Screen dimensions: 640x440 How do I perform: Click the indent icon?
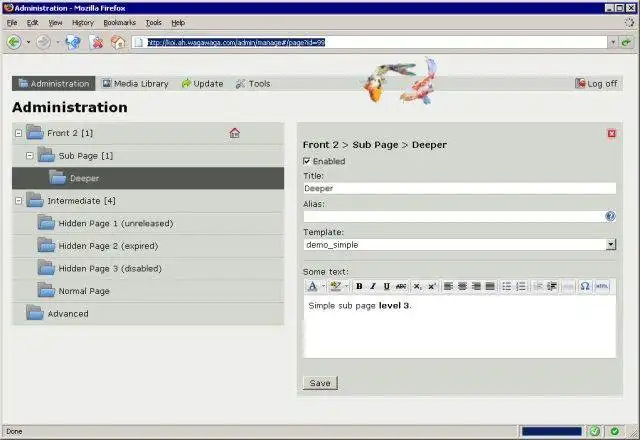pos(552,286)
